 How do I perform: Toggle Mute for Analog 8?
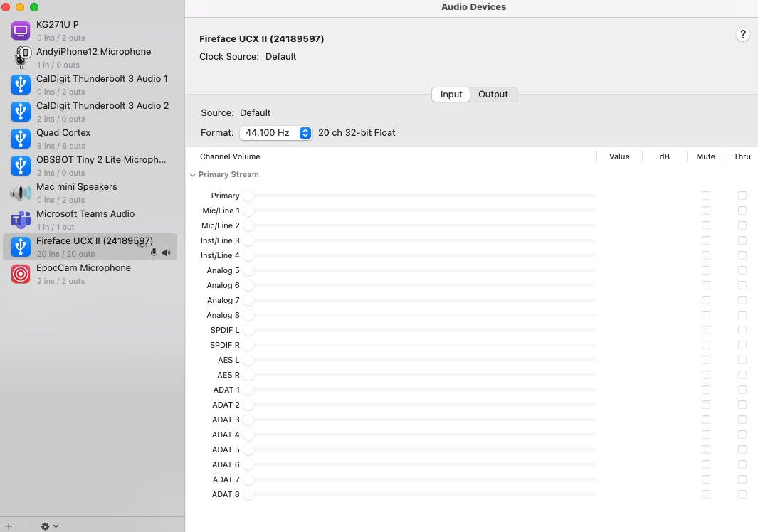pos(706,315)
